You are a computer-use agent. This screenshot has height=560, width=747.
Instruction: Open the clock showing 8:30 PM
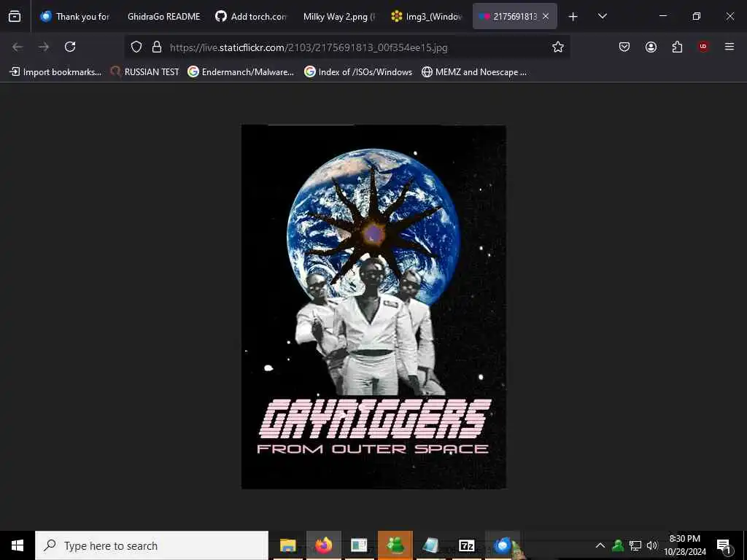pyautogui.click(x=684, y=545)
